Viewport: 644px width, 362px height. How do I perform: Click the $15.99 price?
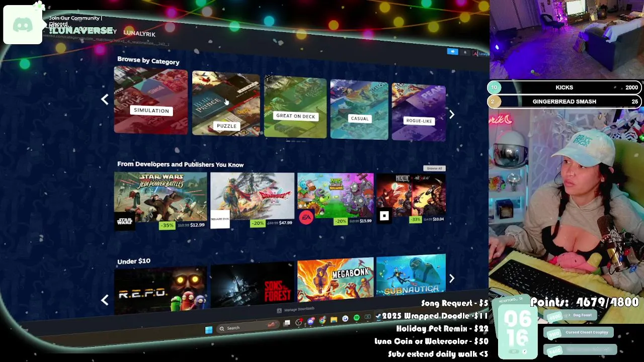366,221
